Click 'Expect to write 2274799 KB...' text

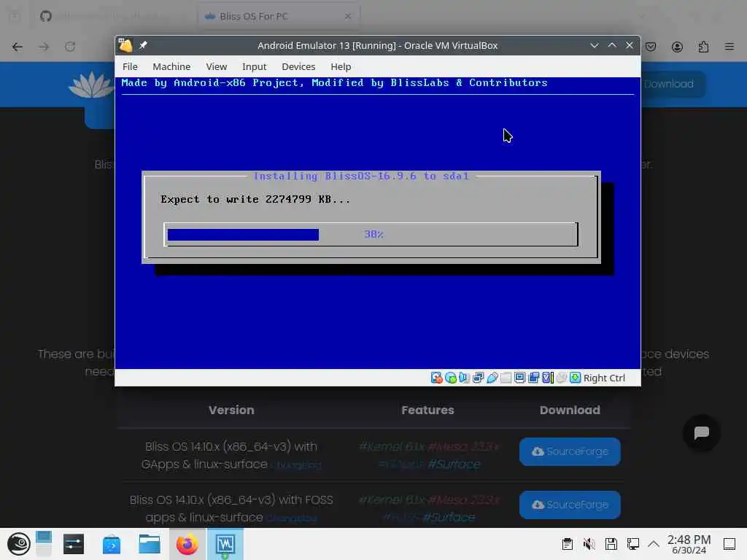point(255,200)
